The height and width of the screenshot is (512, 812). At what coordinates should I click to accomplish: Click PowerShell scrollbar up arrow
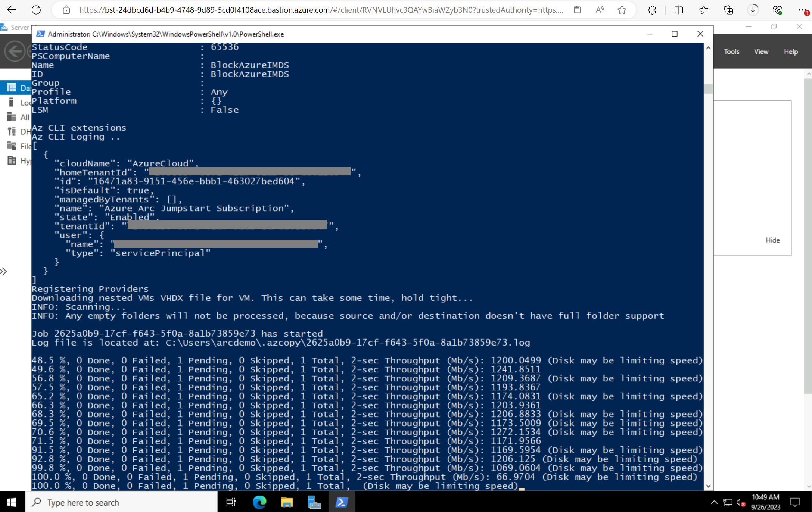click(x=708, y=48)
